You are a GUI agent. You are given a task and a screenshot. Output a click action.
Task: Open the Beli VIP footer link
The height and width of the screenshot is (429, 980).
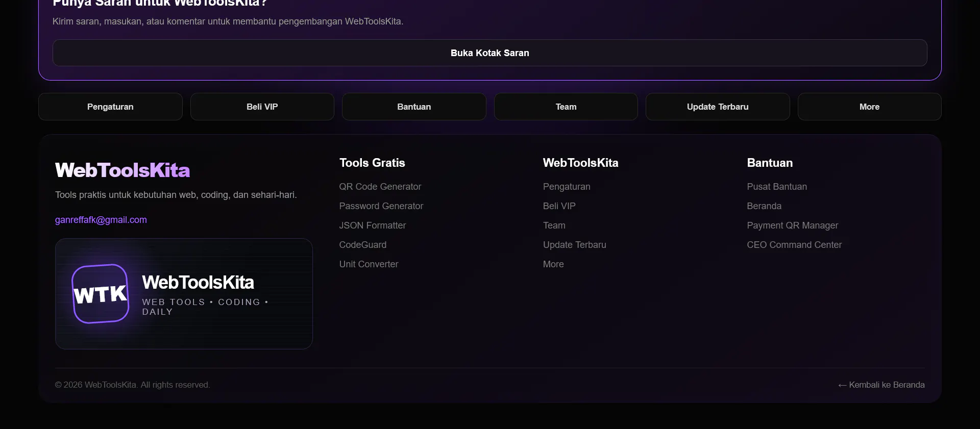pyautogui.click(x=559, y=206)
